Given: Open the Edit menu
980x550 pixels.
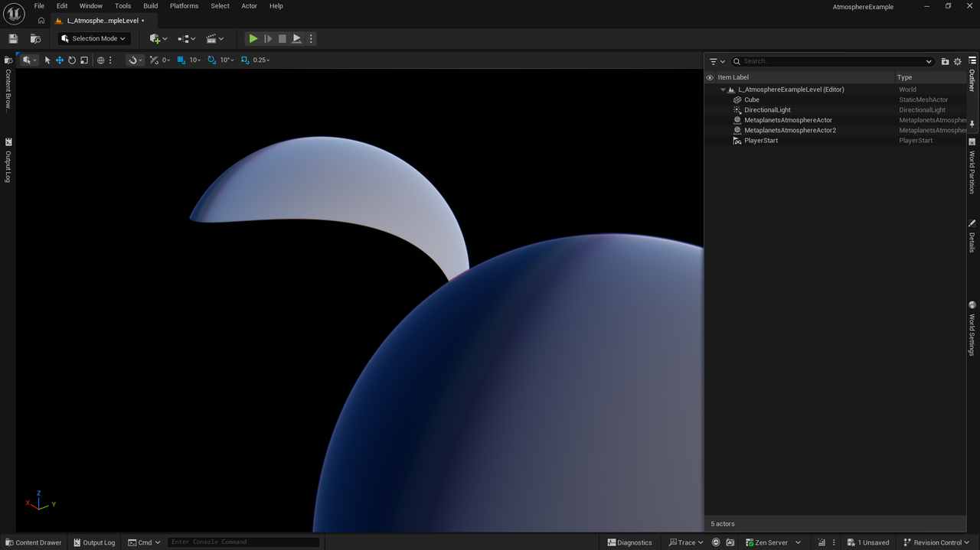Looking at the screenshot, I should [62, 6].
